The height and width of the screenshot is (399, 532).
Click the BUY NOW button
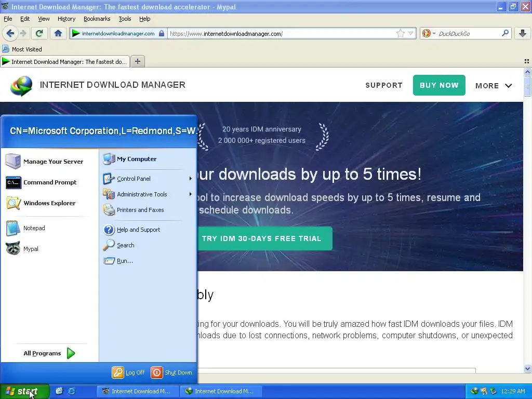tap(439, 85)
